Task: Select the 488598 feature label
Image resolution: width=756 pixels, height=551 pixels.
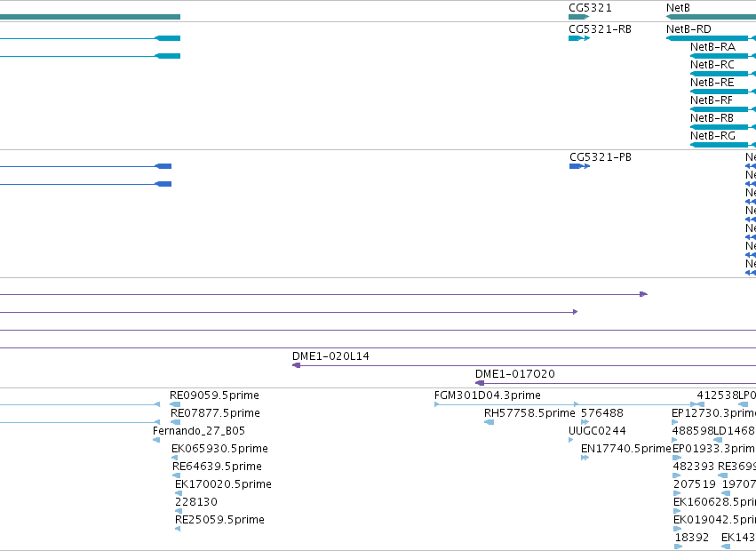Action: pyautogui.click(x=693, y=431)
